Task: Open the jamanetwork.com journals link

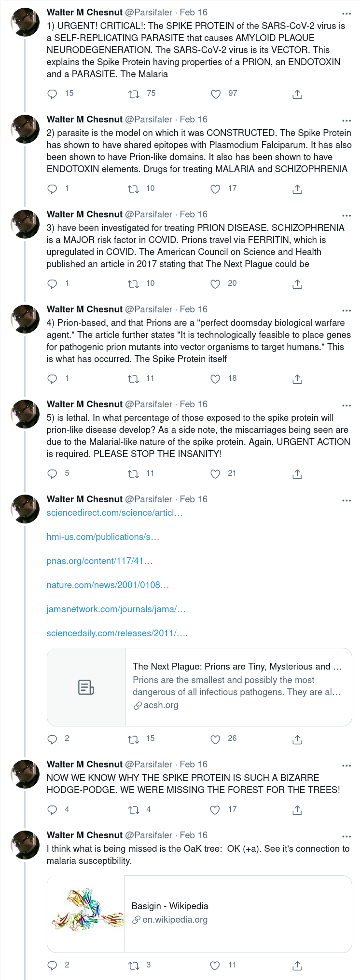Action: point(116,609)
